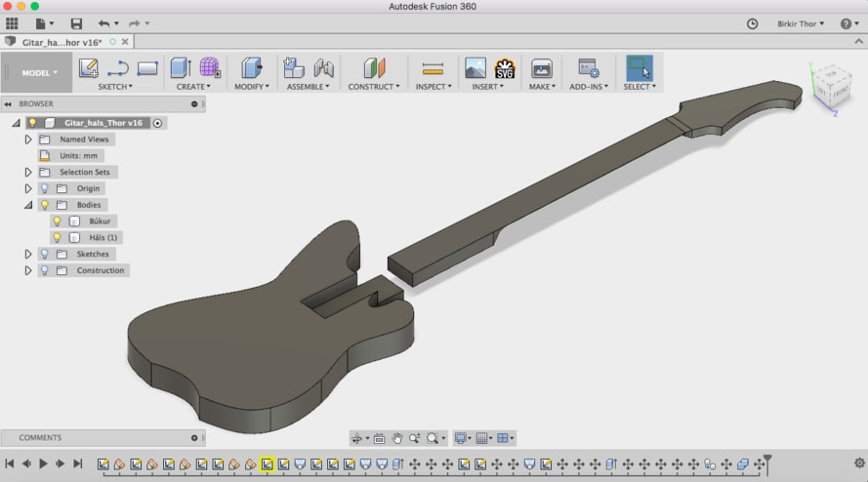The image size is (868, 482).
Task: Jump to the timeline beginning
Action: point(10,463)
